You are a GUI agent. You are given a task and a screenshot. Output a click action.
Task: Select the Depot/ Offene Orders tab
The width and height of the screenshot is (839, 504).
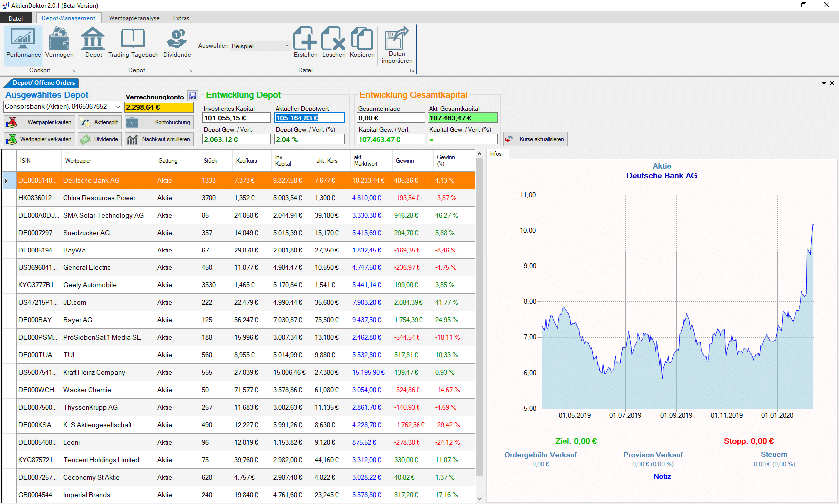point(44,83)
